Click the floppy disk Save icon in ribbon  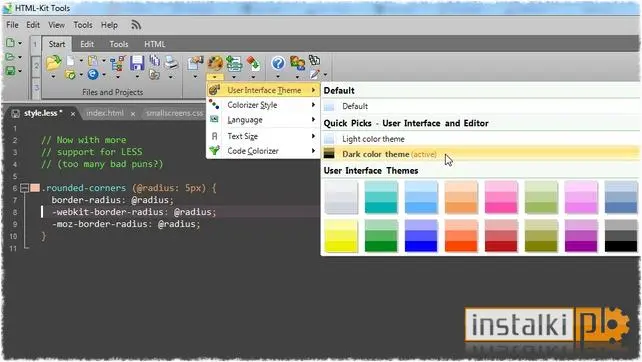click(x=137, y=63)
